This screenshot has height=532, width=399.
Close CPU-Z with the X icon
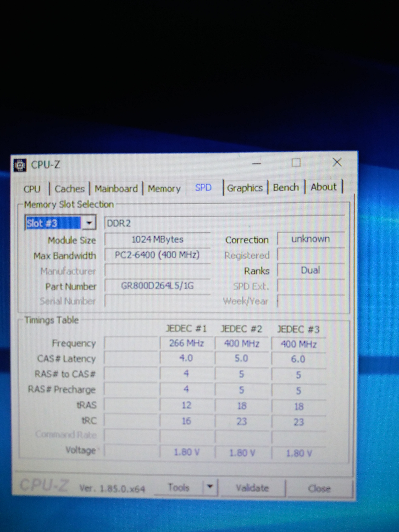pyautogui.click(x=337, y=162)
